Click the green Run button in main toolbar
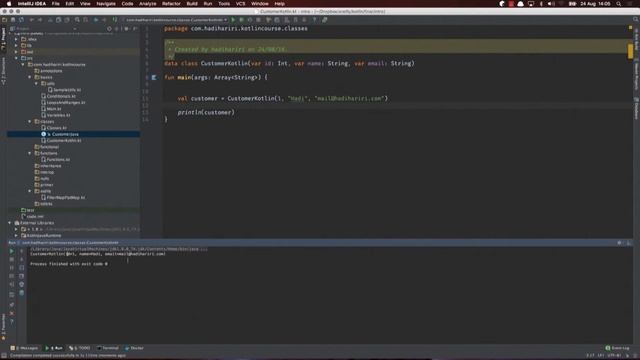The width and height of the screenshot is (640, 360). [x=233, y=20]
